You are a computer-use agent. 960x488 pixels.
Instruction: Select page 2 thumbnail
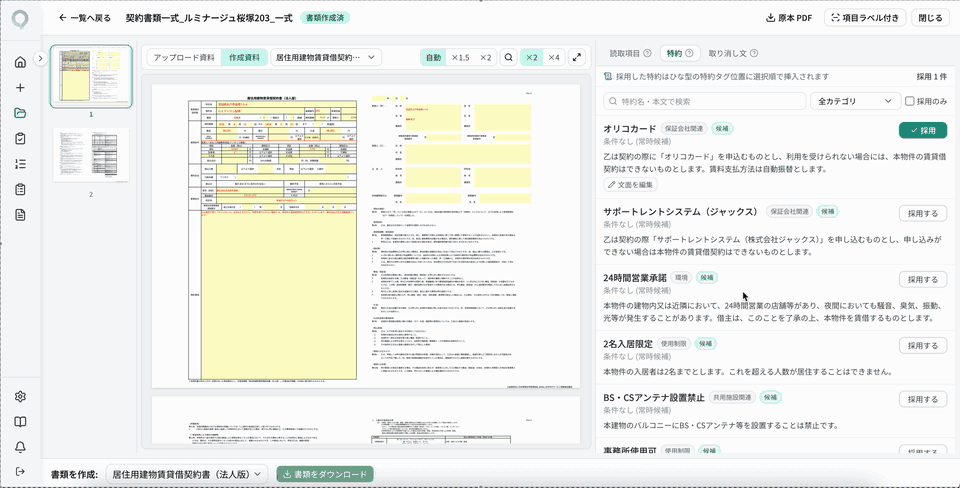(x=91, y=155)
